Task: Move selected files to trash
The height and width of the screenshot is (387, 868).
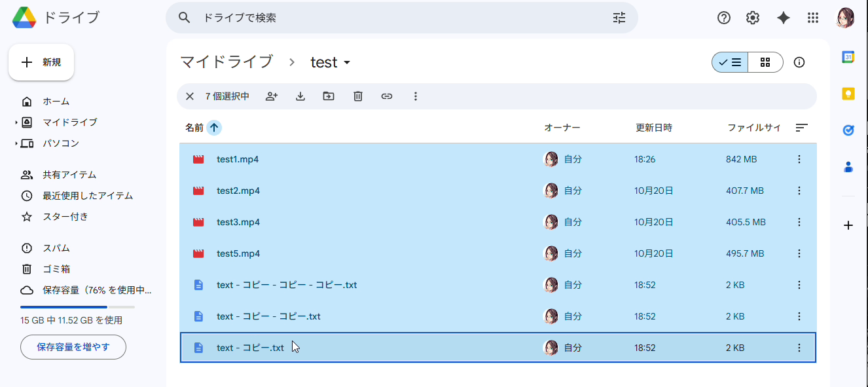Action: pyautogui.click(x=358, y=96)
